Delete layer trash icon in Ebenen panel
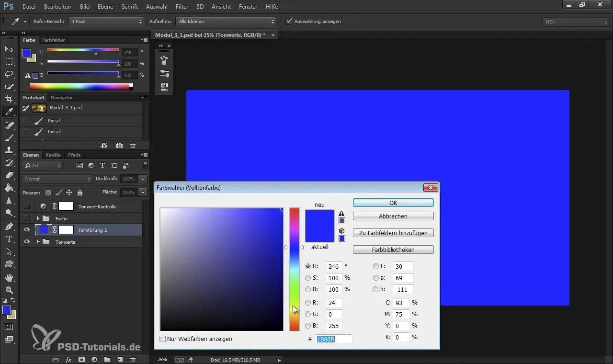Viewport: 613px width, 364px height. [x=133, y=359]
